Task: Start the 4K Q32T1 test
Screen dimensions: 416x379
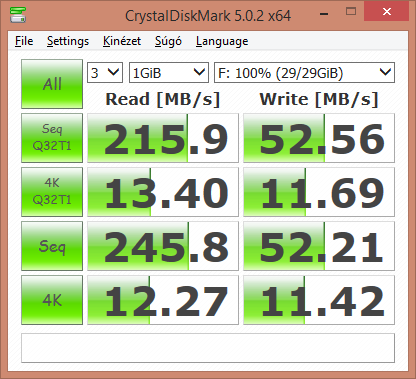Action: pos(52,192)
